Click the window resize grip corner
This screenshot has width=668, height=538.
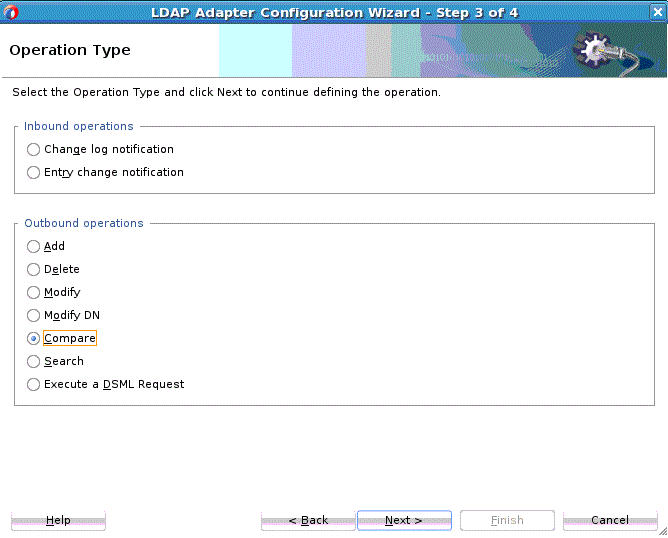pyautogui.click(x=663, y=532)
